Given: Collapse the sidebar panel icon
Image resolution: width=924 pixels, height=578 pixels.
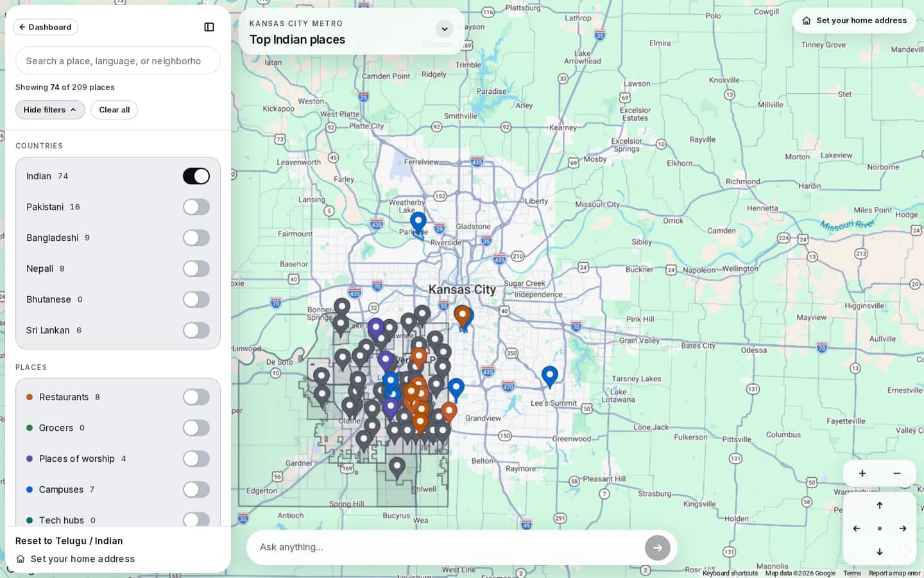Looking at the screenshot, I should coord(209,27).
